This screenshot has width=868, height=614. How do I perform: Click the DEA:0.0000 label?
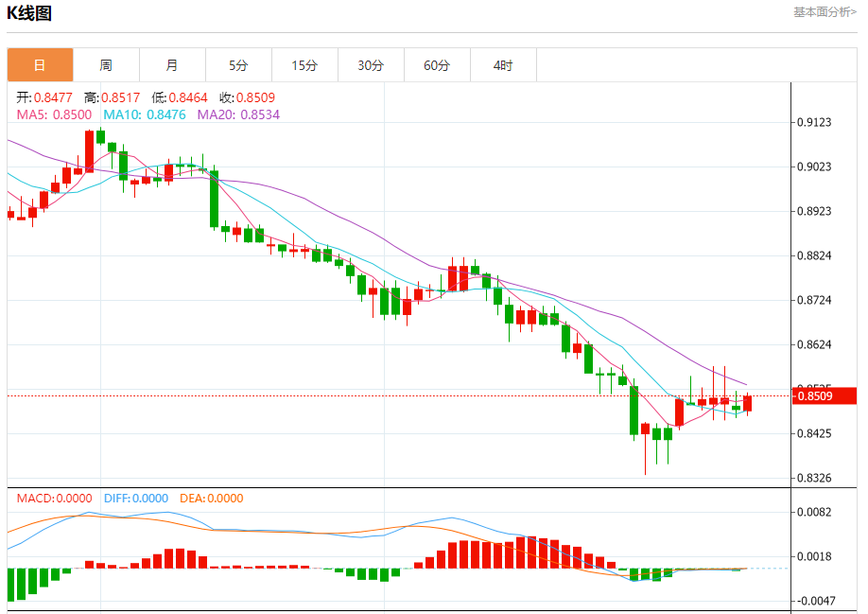tap(212, 499)
